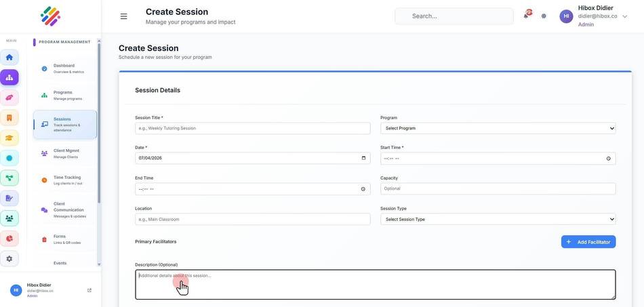Click the settings gear icon in header

(x=544, y=16)
